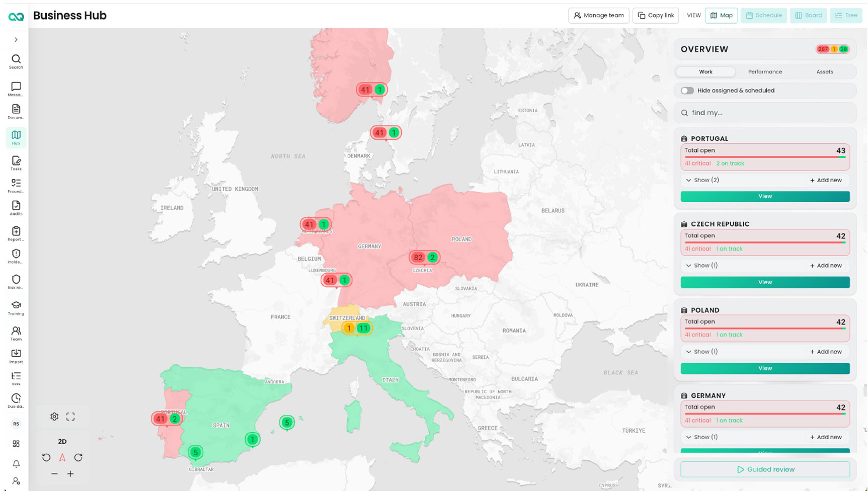Open the apps grid icon in the sidebar
This screenshot has width=868, height=492.
point(16,444)
